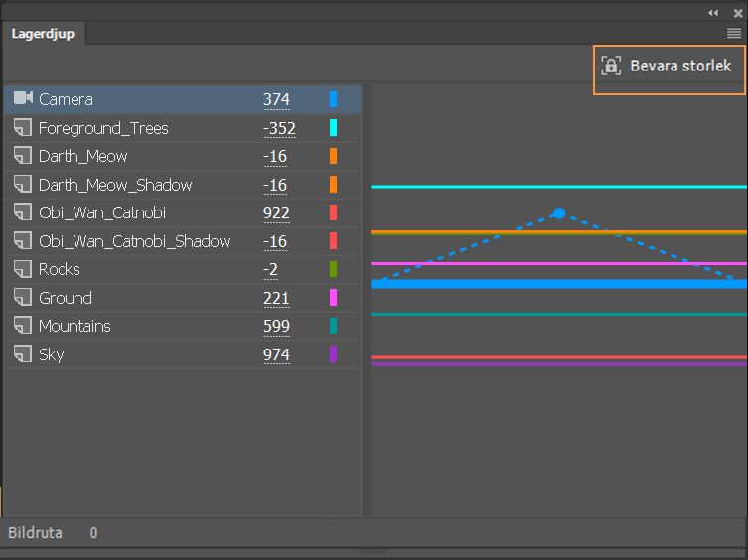Click Rocks depth value -2
This screenshot has height=560, width=748.
click(270, 269)
